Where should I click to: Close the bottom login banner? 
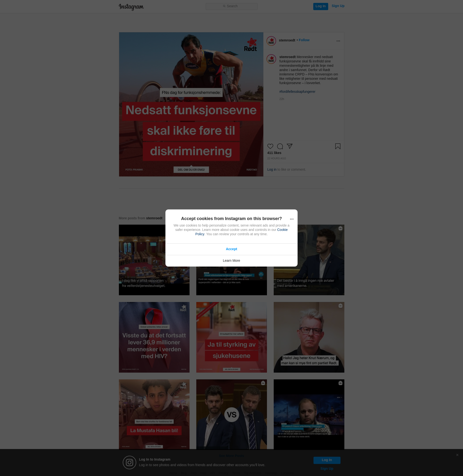tap(457, 455)
